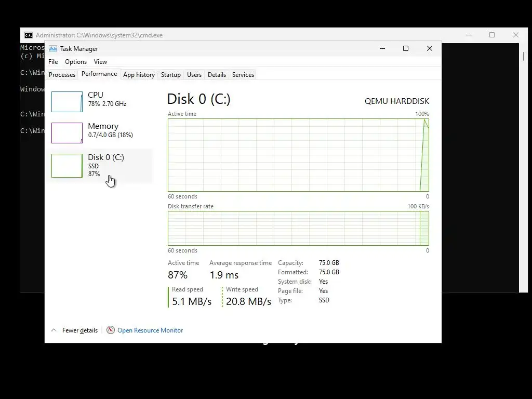Minimize the cmd.exe window
Image resolution: width=532 pixels, height=399 pixels.
(x=469, y=35)
